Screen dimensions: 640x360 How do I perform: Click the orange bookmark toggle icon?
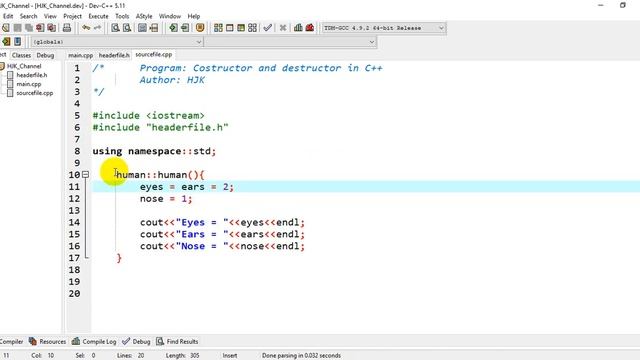(200, 28)
